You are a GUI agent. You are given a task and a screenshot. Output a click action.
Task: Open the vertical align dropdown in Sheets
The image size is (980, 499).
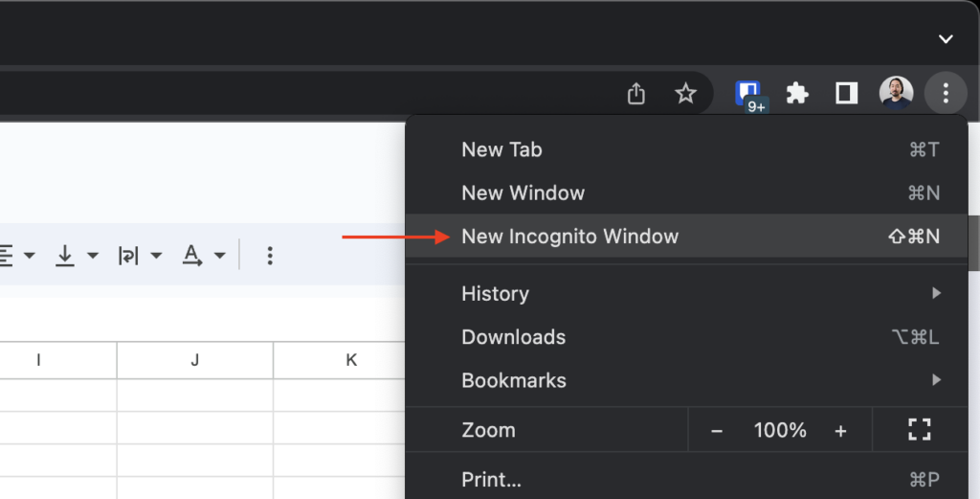click(77, 256)
